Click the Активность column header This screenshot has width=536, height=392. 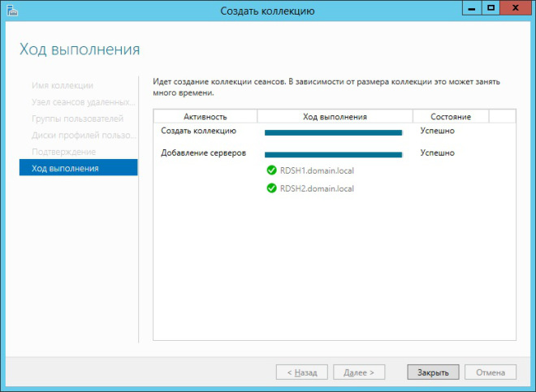point(205,117)
